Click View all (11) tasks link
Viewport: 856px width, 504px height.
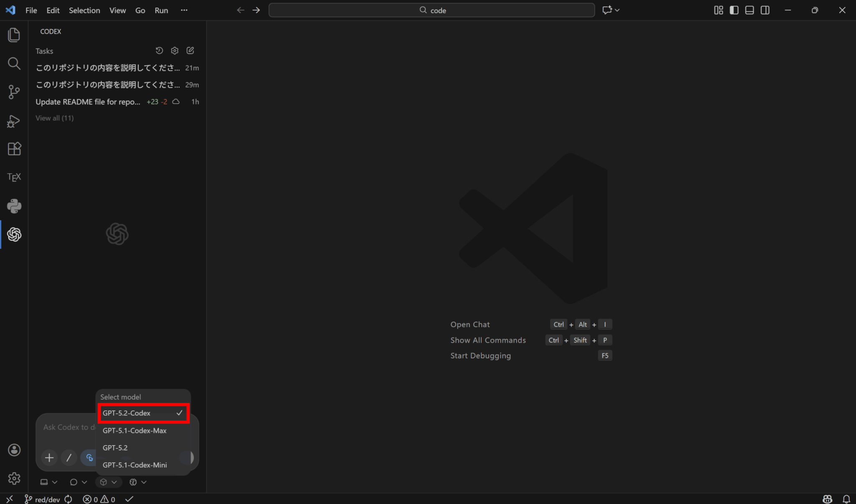[54, 118]
